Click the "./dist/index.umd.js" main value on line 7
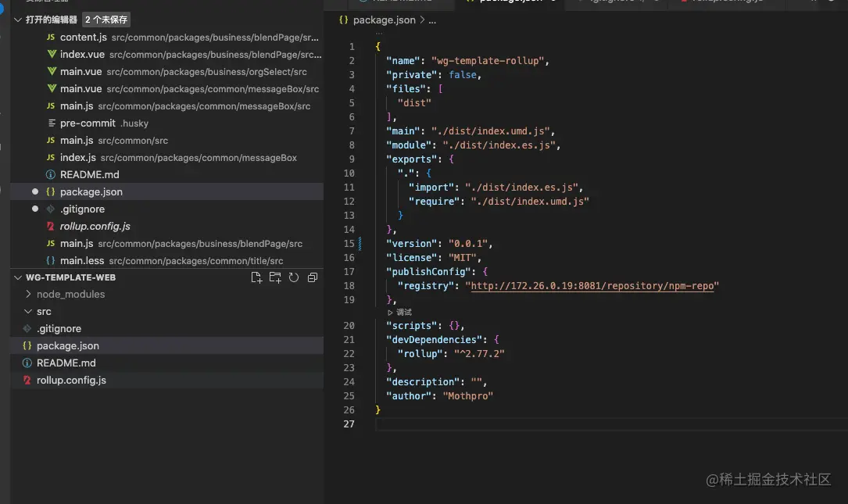This screenshot has height=504, width=848. click(x=490, y=130)
